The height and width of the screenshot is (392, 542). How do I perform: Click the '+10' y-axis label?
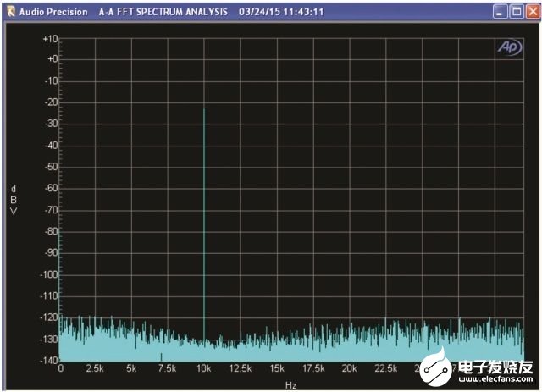(50, 39)
